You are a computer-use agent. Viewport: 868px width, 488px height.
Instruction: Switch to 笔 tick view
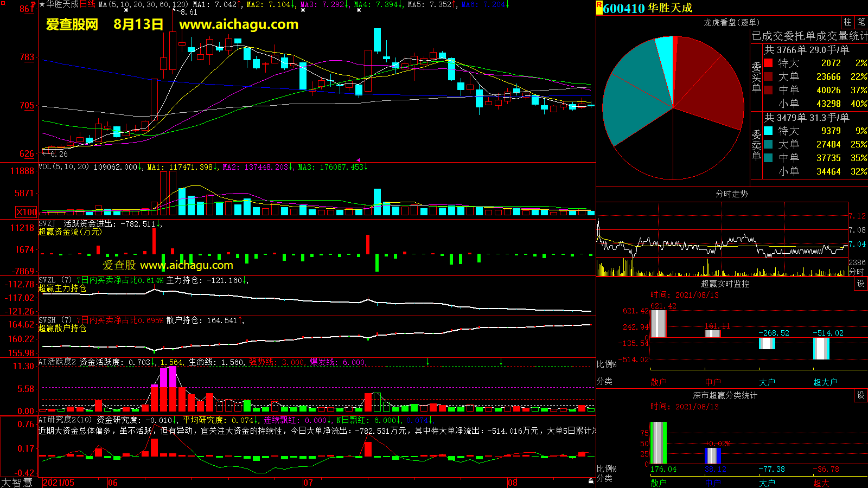(x=861, y=22)
